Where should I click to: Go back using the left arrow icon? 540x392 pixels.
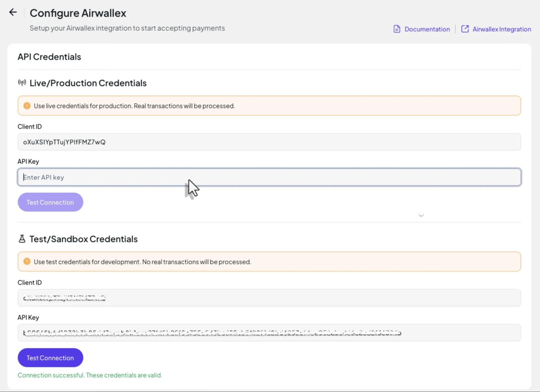pyautogui.click(x=13, y=12)
